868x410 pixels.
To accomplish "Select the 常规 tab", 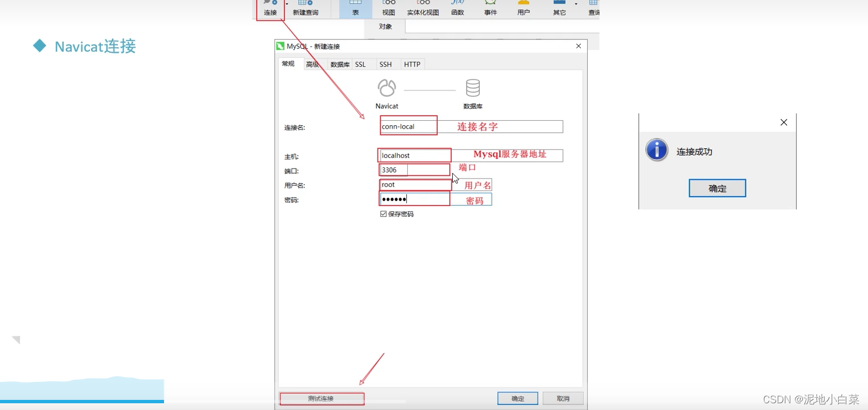I will pos(288,64).
